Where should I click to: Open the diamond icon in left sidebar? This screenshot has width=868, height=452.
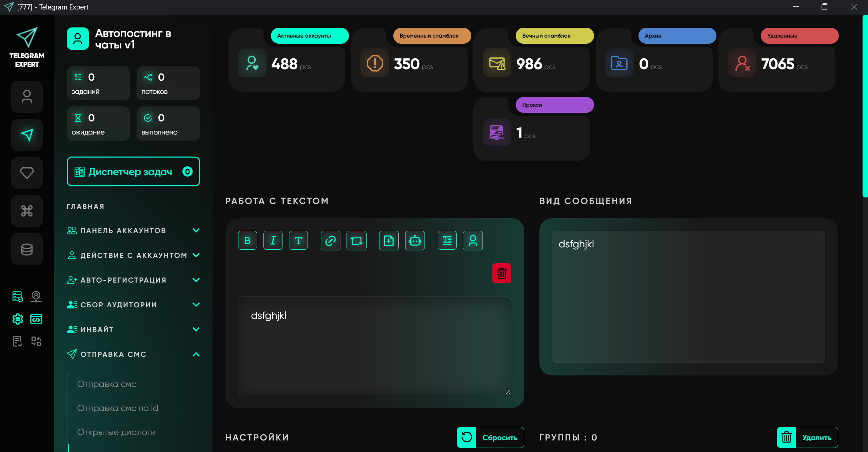pos(27,173)
